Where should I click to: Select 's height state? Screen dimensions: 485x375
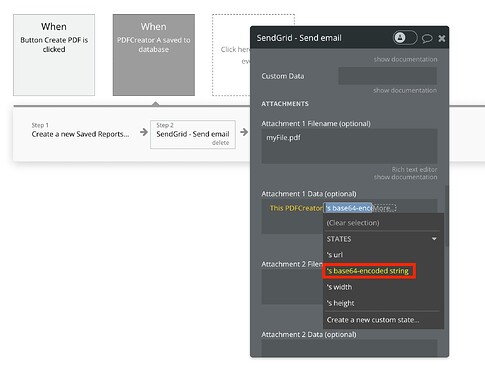coord(340,303)
